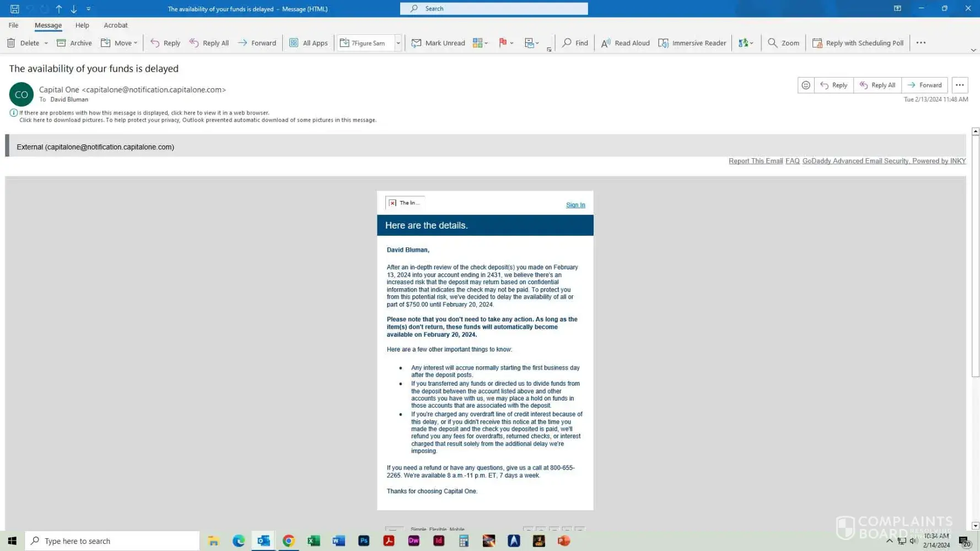Click the message scrollbar up arrow

tap(976, 132)
